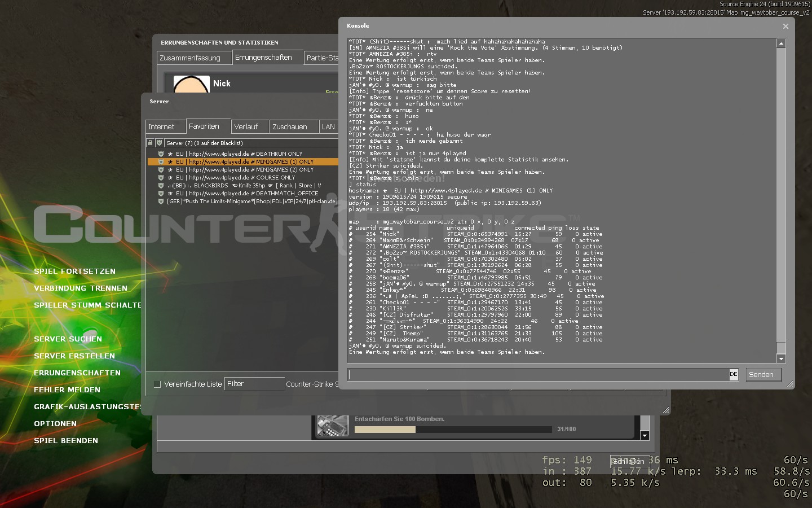The width and height of the screenshot is (812, 508).
Task: Open the Partie-Sta tab in the statistics window
Action: [321, 58]
